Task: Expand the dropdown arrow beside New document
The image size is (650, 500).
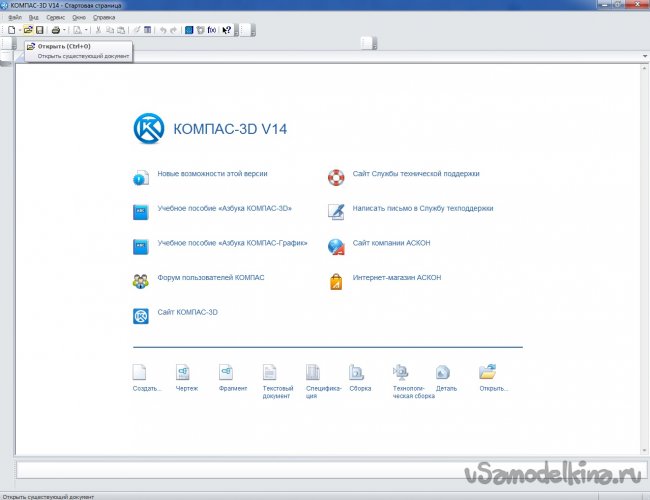Action: coord(18,31)
